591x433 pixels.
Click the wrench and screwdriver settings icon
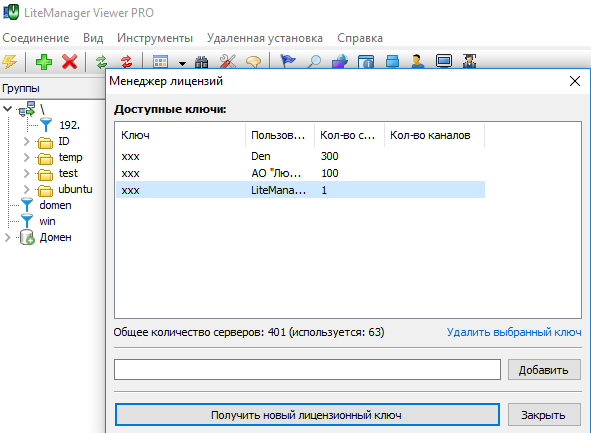click(228, 61)
